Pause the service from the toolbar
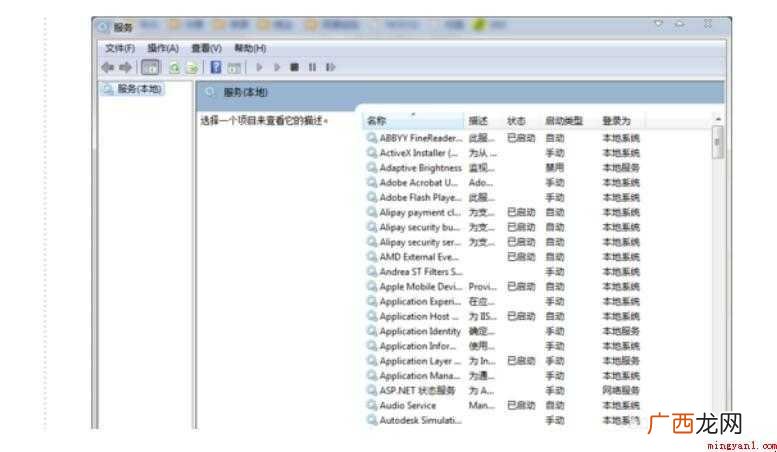777x452 pixels. [x=312, y=67]
